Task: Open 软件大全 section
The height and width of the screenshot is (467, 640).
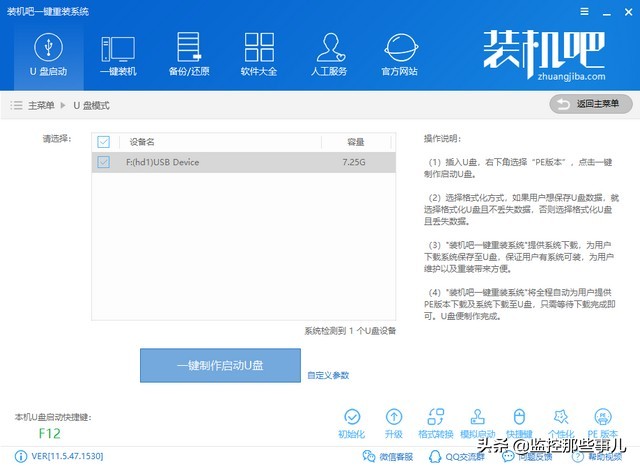Action: coord(259,55)
